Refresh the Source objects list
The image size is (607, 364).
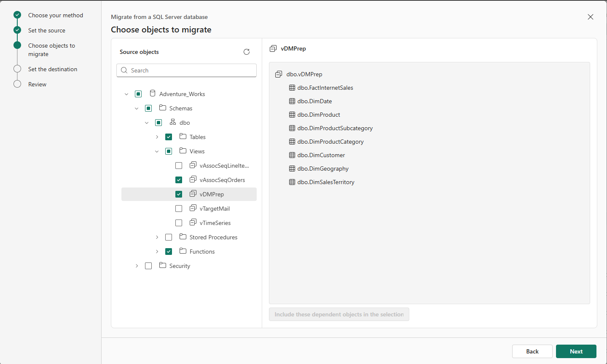(247, 52)
